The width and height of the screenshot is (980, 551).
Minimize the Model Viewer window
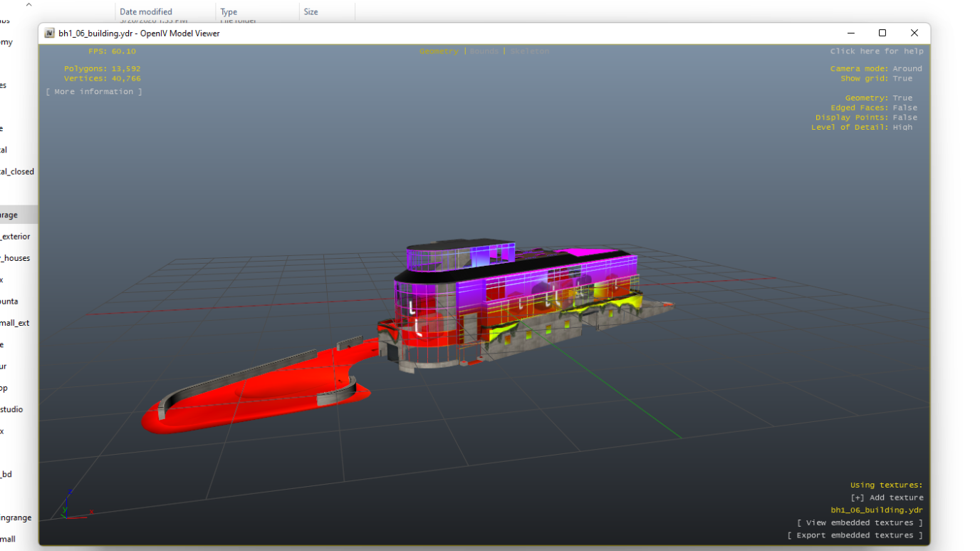click(850, 34)
